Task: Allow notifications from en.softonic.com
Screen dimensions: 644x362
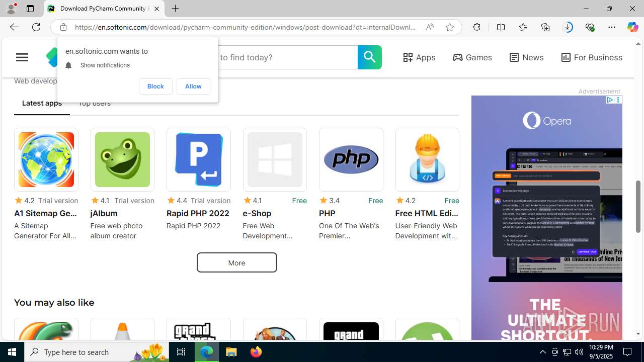Action: pos(193,86)
